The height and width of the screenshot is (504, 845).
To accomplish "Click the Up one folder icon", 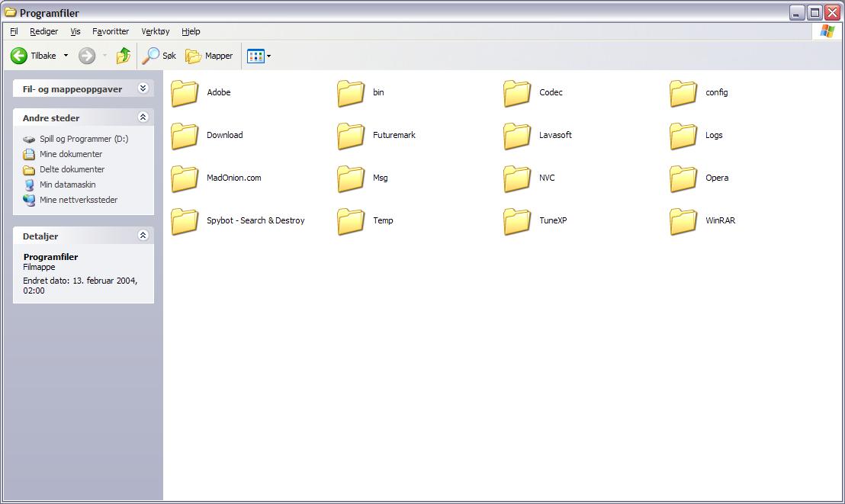I will pyautogui.click(x=124, y=56).
